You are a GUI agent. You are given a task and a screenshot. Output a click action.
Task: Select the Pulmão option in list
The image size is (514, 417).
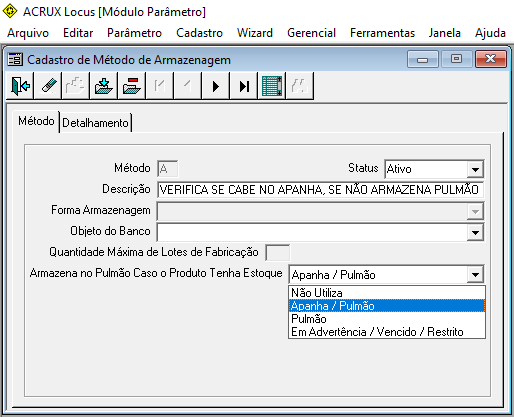[x=387, y=319]
